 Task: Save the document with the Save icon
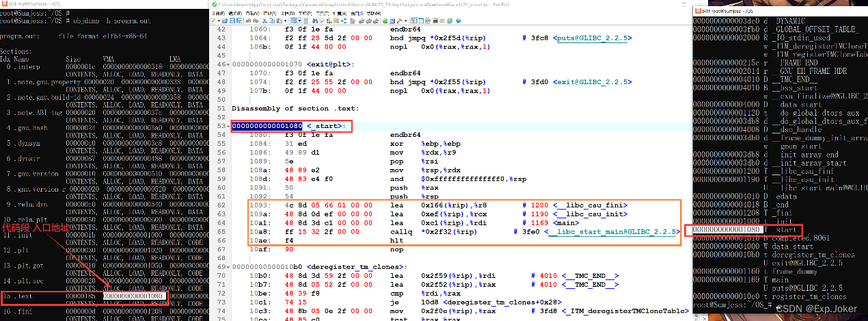click(232, 21)
